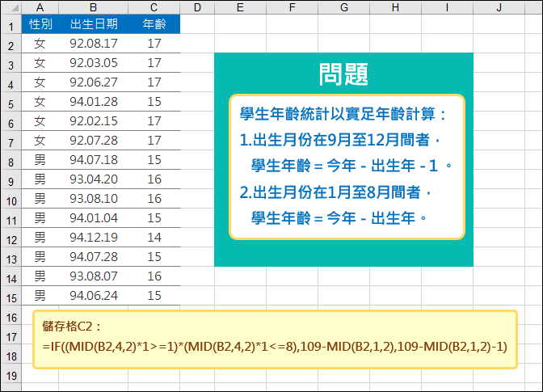Select column C header
Screen dimensions: 543x392
pos(154,7)
